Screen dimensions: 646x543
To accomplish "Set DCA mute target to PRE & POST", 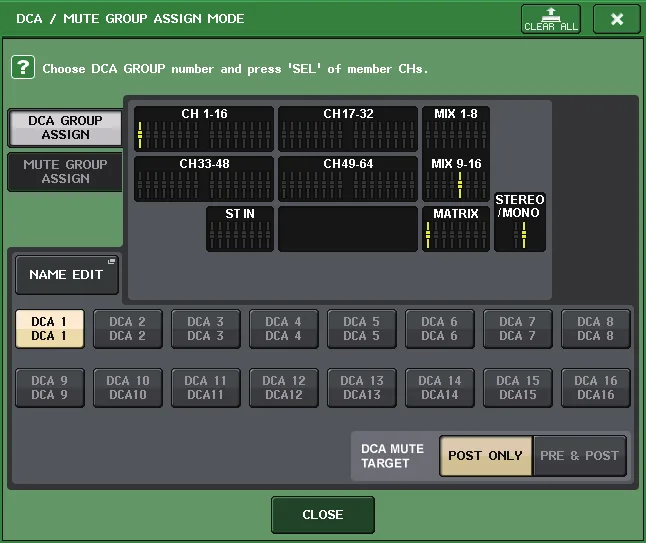I will tap(580, 456).
